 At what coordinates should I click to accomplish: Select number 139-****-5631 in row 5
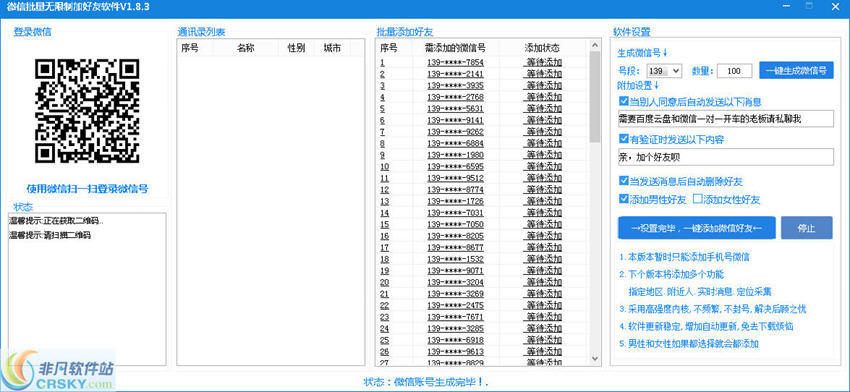click(455, 108)
